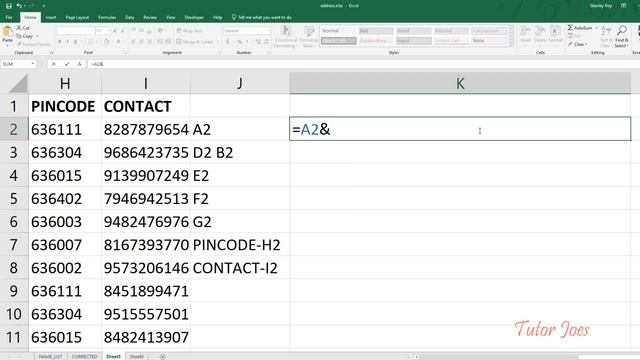Cut the selection with the scissors icon

pyautogui.click(x=19, y=28)
